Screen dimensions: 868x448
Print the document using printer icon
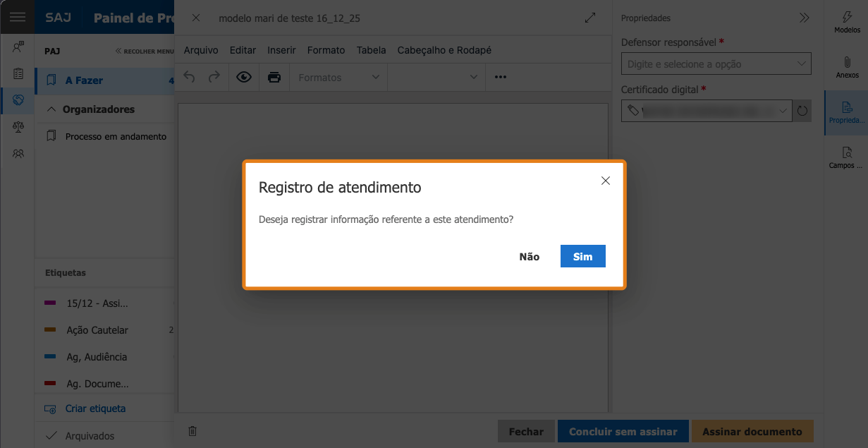pos(274,77)
